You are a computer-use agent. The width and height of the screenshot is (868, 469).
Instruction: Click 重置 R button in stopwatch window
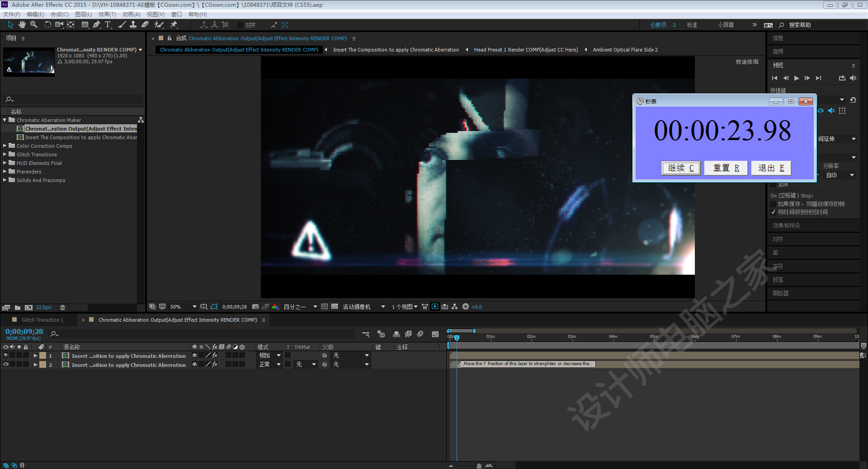point(726,168)
